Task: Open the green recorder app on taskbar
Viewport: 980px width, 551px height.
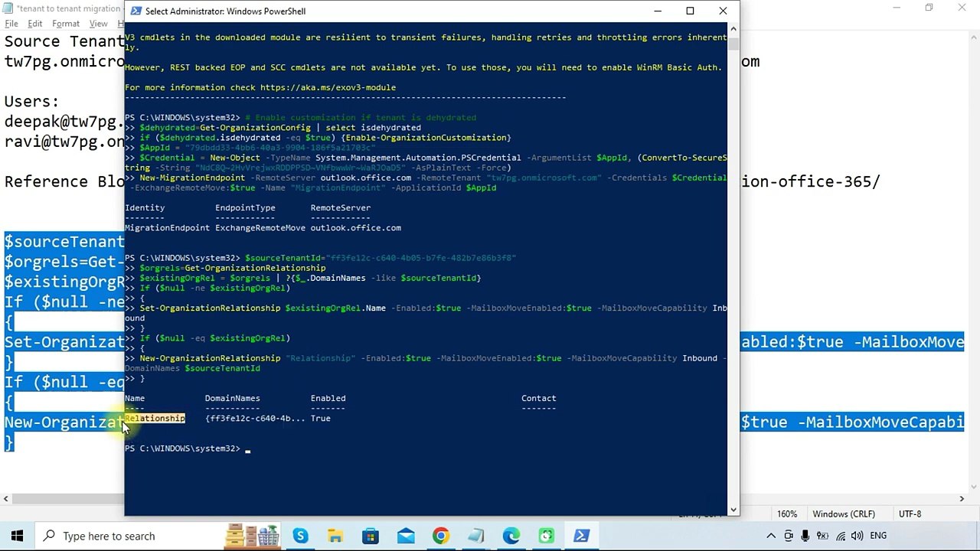Action: (x=547, y=536)
